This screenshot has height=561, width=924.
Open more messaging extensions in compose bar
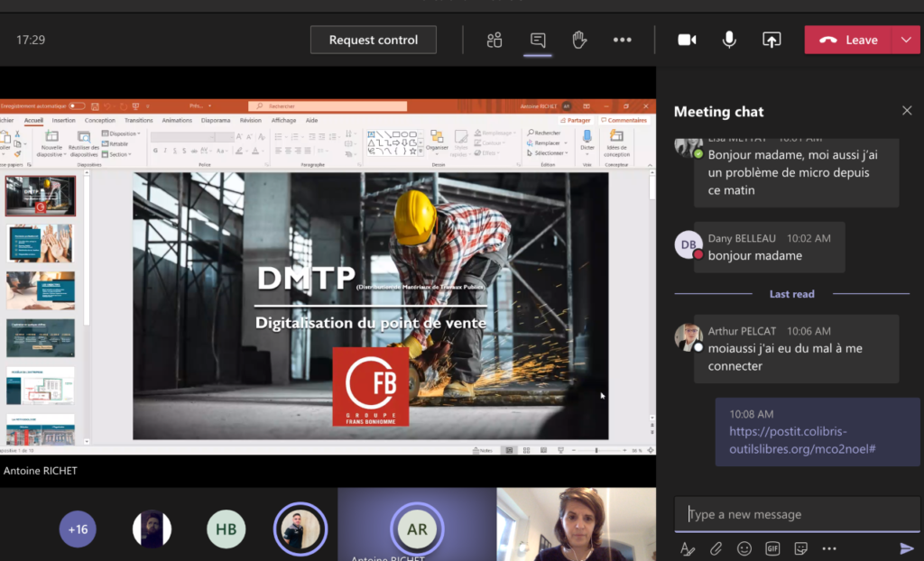click(x=829, y=548)
